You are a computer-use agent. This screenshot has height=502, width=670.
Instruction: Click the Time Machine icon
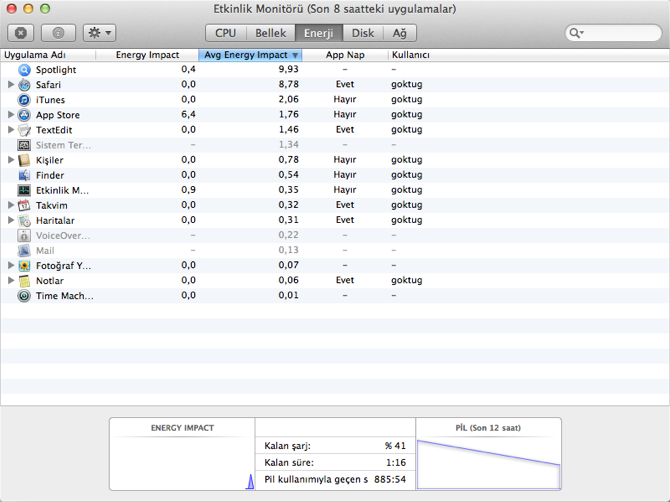tap(25, 296)
